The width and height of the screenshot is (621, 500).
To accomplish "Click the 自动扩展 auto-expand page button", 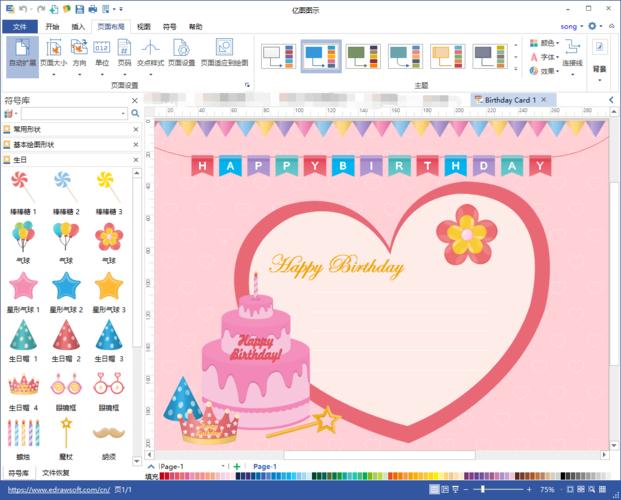I will click(22, 53).
